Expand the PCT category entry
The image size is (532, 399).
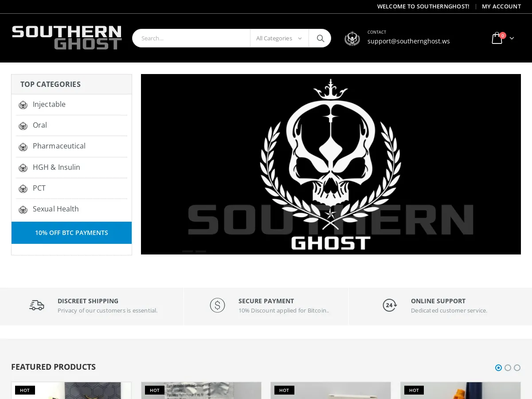[39, 188]
